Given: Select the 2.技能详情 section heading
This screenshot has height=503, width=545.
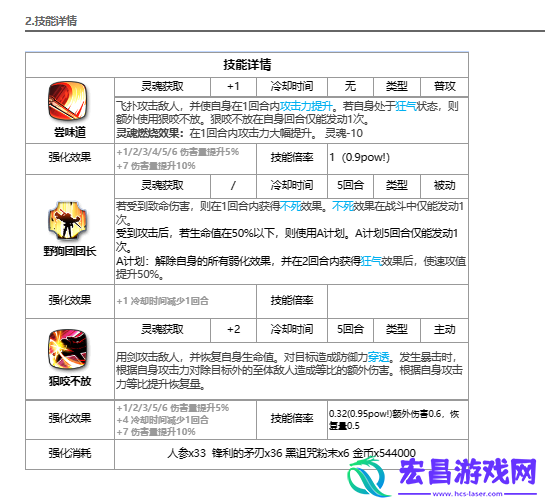Looking at the screenshot, I should [x=51, y=21].
